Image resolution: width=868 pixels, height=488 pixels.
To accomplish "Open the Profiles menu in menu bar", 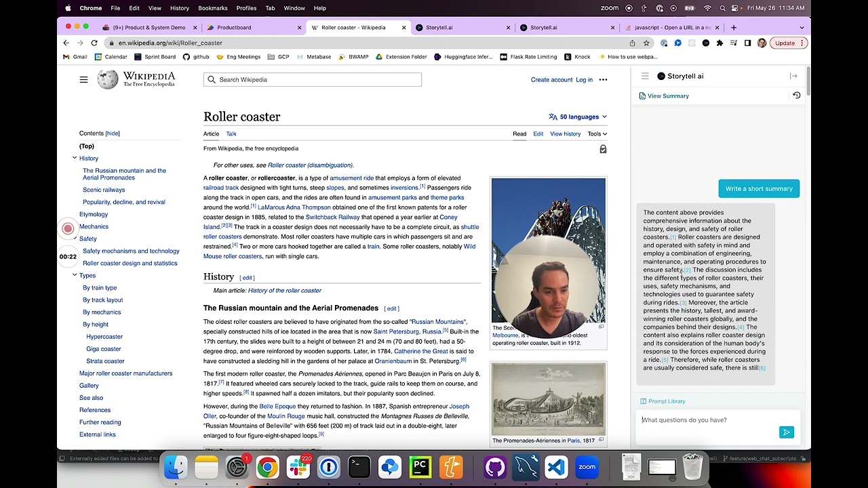I will coord(246,8).
